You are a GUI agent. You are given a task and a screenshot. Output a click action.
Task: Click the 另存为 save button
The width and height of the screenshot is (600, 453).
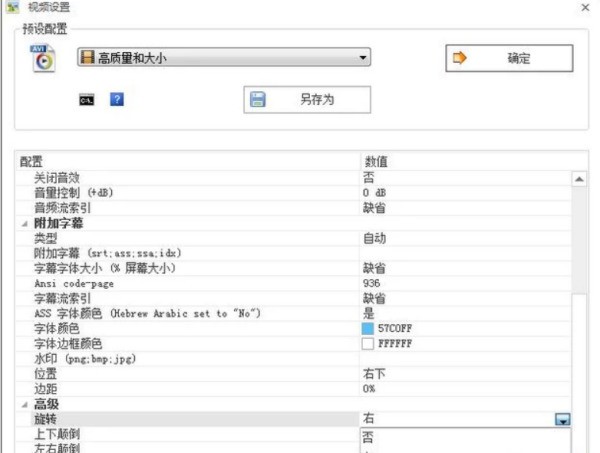coord(307,99)
